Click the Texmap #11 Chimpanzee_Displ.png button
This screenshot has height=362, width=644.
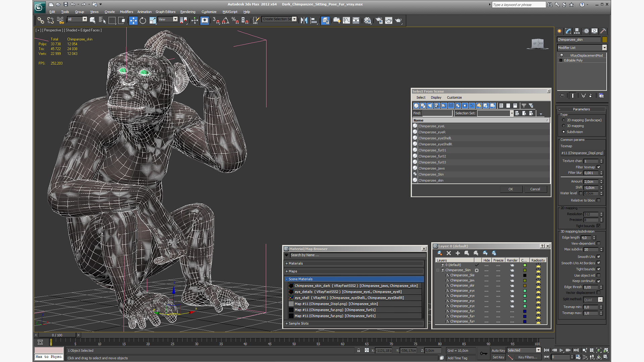coord(582,153)
